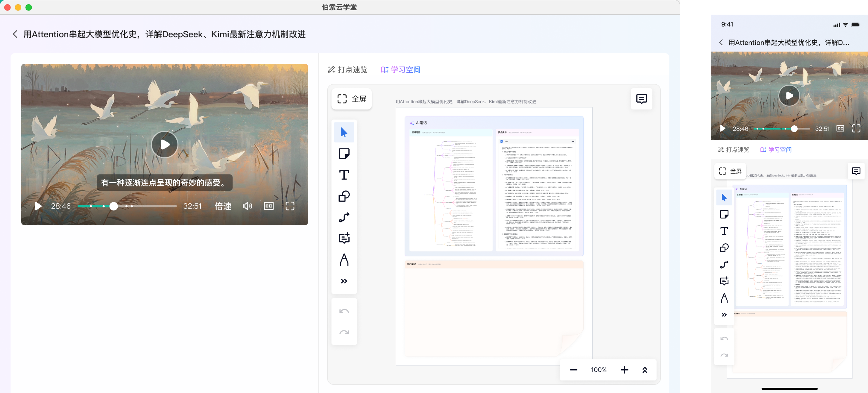Viewport: 868px width, 393px height.
Task: Click the 28:46 time on desktop video
Action: click(61, 206)
